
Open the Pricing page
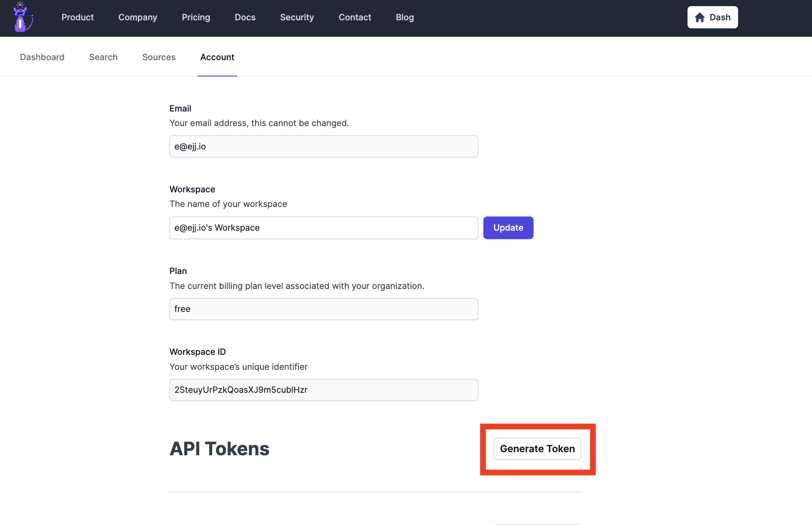click(x=196, y=17)
